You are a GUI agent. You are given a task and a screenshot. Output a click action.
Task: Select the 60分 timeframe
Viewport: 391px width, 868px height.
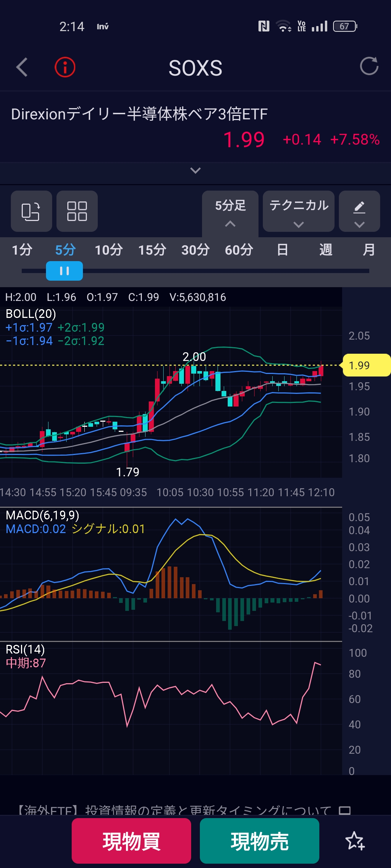coord(239,250)
